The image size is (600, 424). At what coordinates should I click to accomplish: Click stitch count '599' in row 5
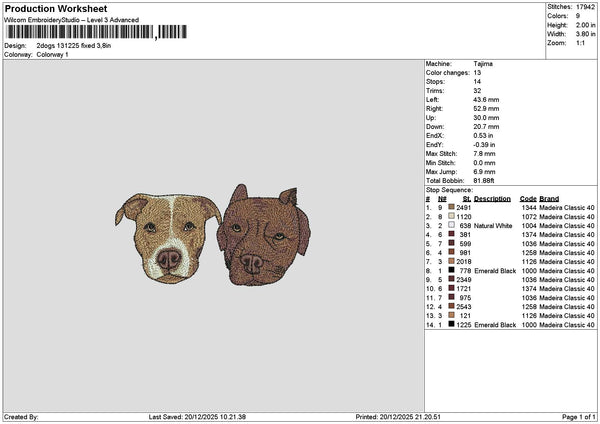tap(465, 244)
